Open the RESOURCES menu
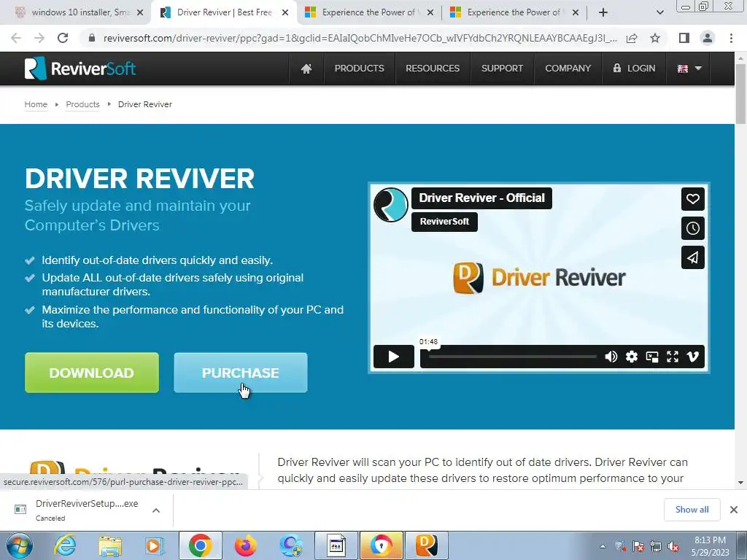Viewport: 747px width, 560px height. pos(433,69)
